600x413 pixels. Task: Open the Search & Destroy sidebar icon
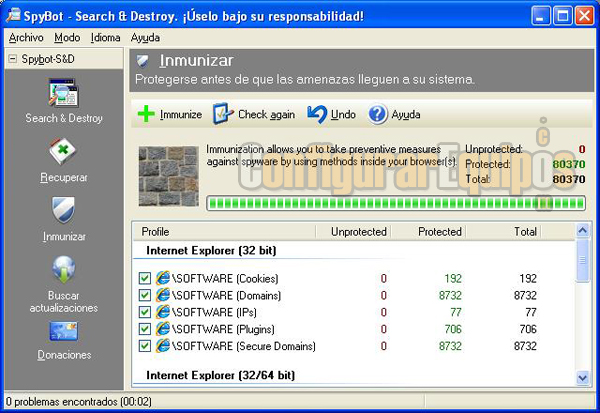[64, 93]
